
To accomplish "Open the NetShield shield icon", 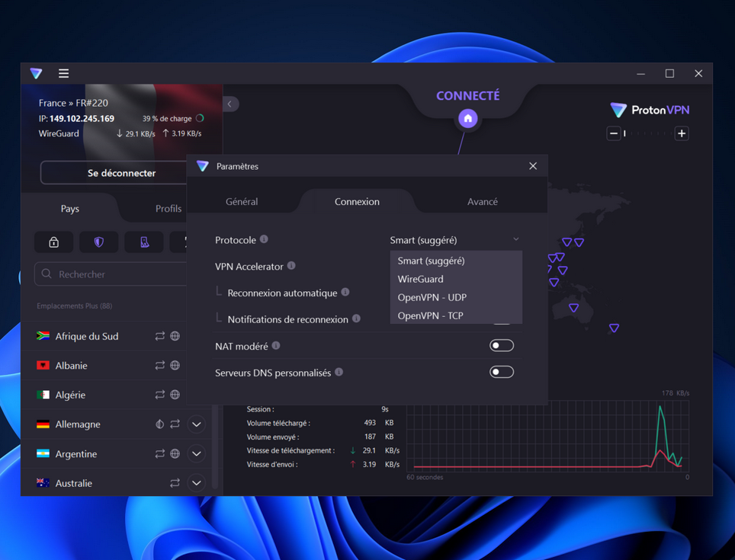I will tap(99, 242).
